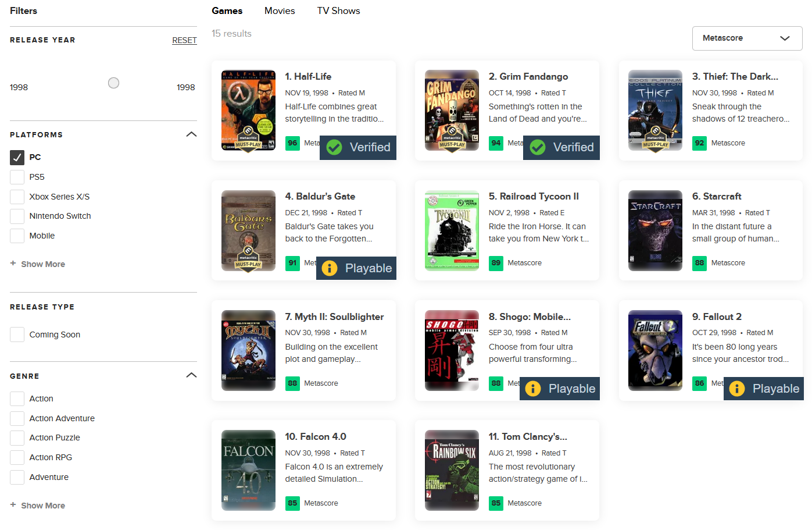Click Half-Life 96 Metascore badge

pyautogui.click(x=292, y=143)
